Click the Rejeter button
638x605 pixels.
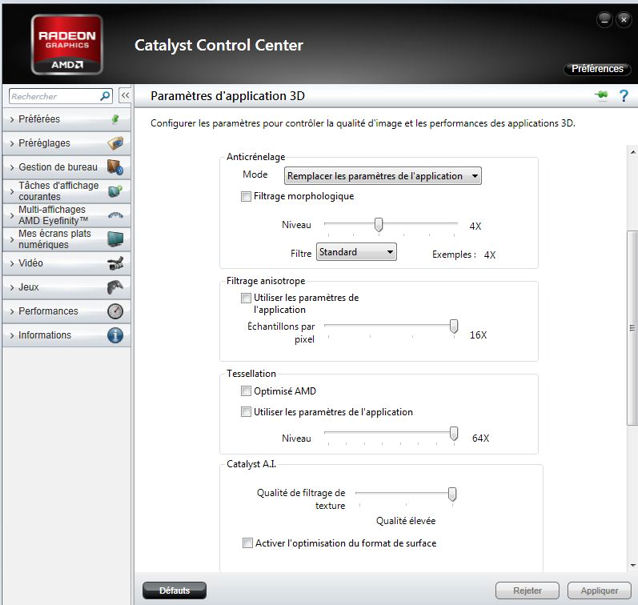(x=527, y=590)
